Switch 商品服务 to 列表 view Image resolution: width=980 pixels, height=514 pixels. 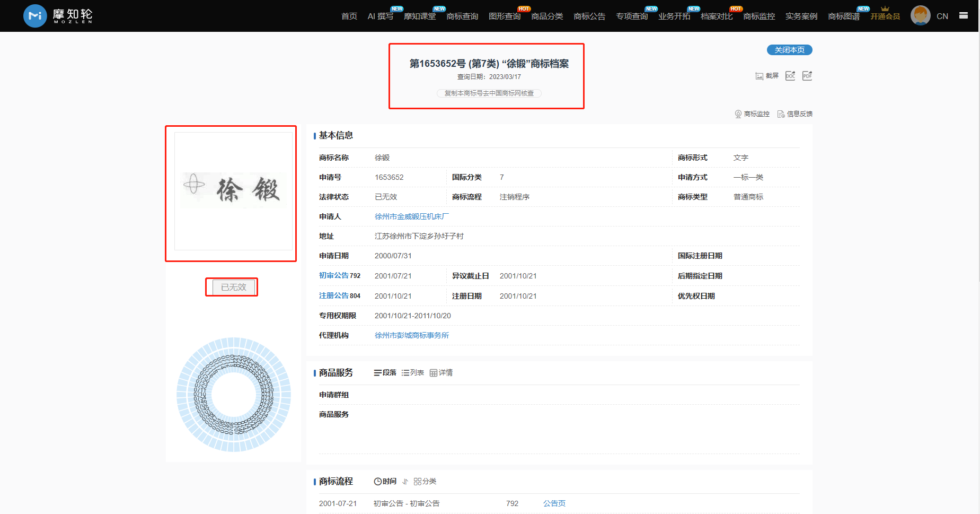tap(413, 373)
